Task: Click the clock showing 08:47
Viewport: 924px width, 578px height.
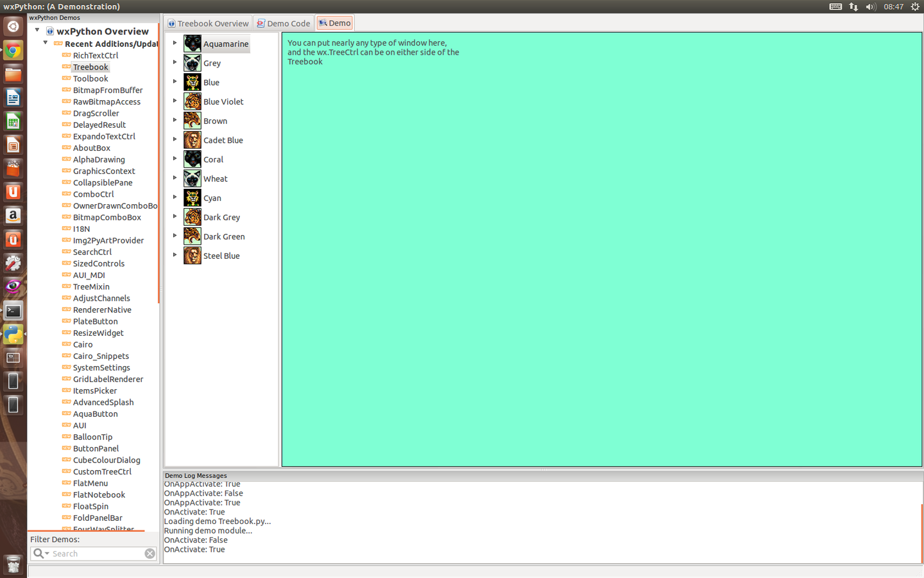Action: pyautogui.click(x=893, y=6)
